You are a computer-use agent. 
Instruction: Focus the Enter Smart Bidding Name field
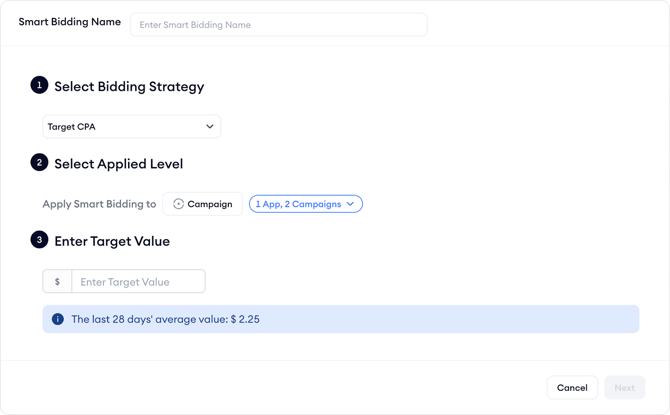(x=278, y=24)
